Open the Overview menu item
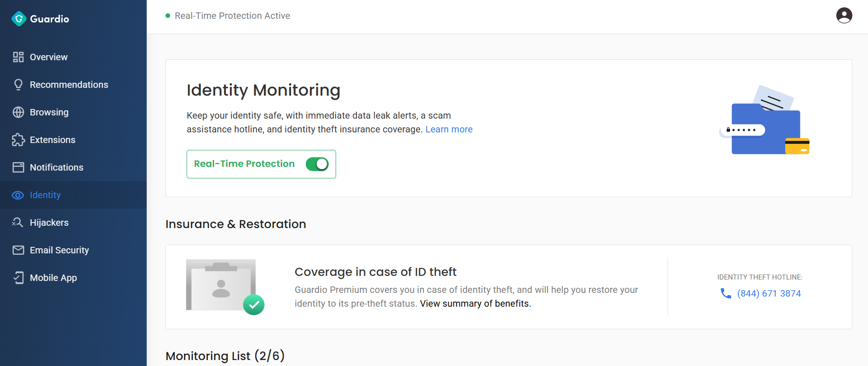The width and height of the screenshot is (868, 366). (74, 57)
